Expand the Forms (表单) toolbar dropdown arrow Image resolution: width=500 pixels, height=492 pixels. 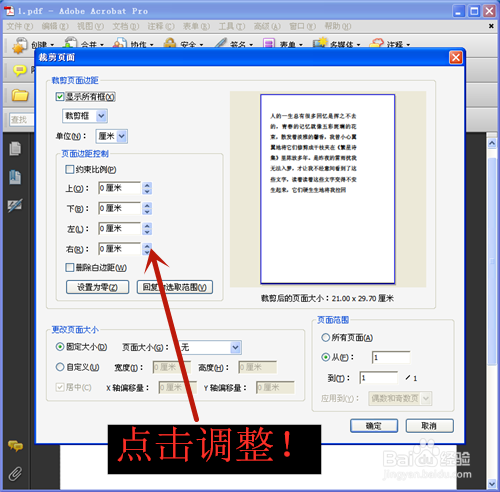[x=301, y=45]
